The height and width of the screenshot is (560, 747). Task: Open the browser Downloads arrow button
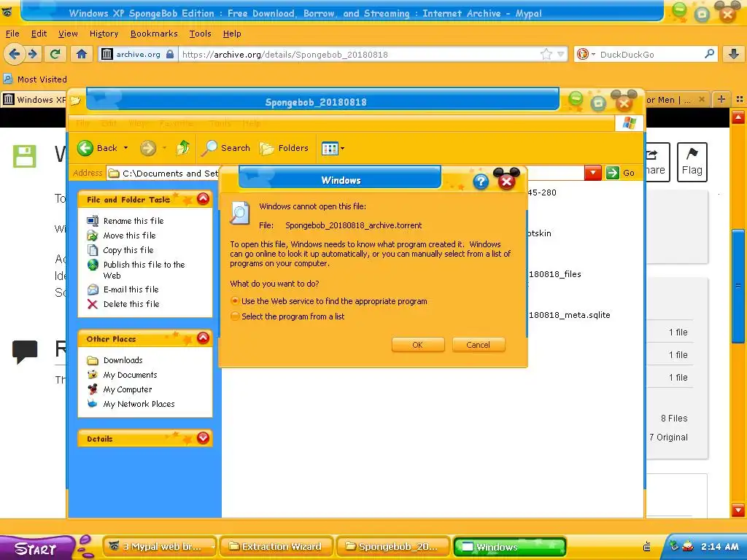[x=734, y=54]
